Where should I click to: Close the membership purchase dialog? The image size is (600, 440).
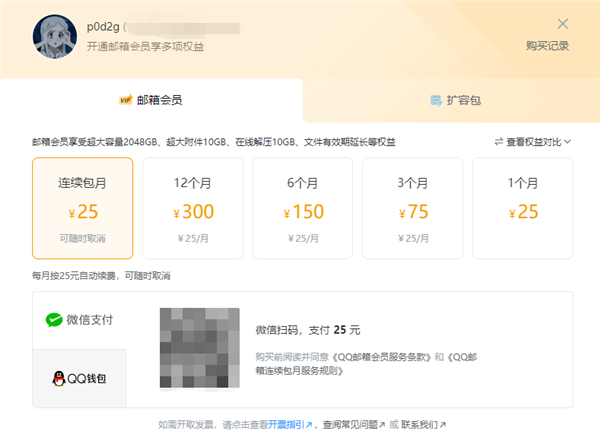tap(563, 23)
